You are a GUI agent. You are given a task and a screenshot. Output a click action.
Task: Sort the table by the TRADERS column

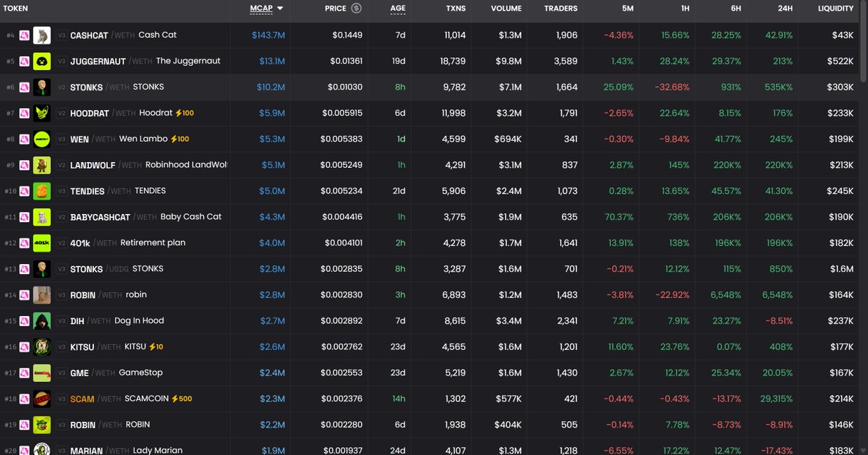561,9
